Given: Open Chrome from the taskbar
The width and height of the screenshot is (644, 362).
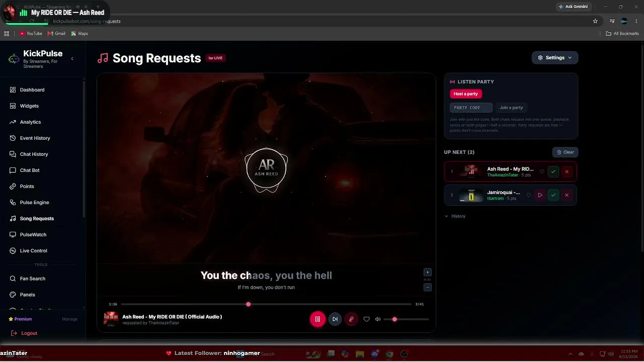Looking at the screenshot, I should 389,354.
